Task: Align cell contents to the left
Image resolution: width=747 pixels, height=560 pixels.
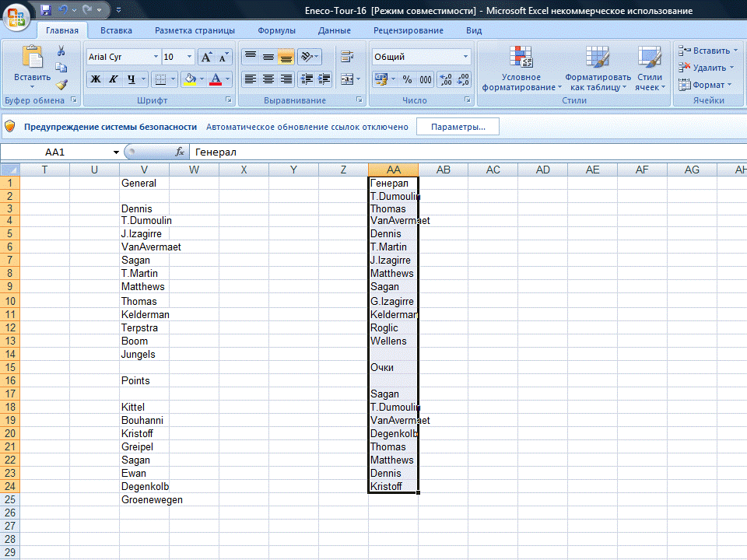Action: [250, 79]
